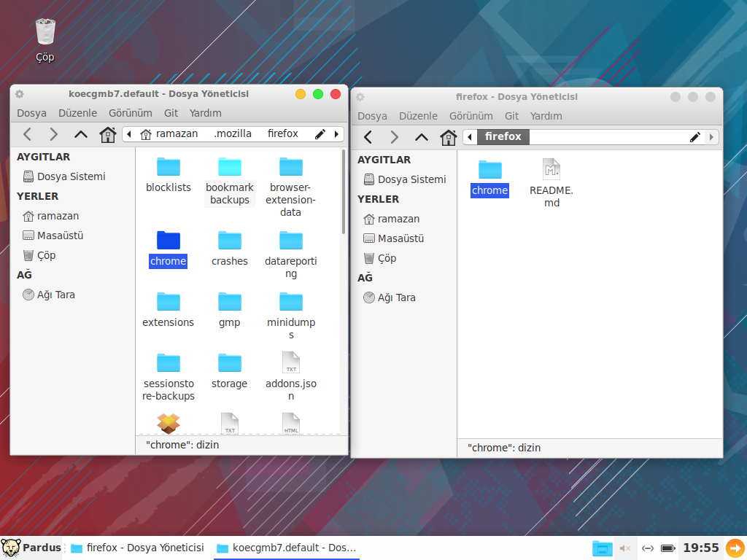Open the browser-extension-data folder
The height and width of the screenshot is (560, 747).
click(290, 187)
